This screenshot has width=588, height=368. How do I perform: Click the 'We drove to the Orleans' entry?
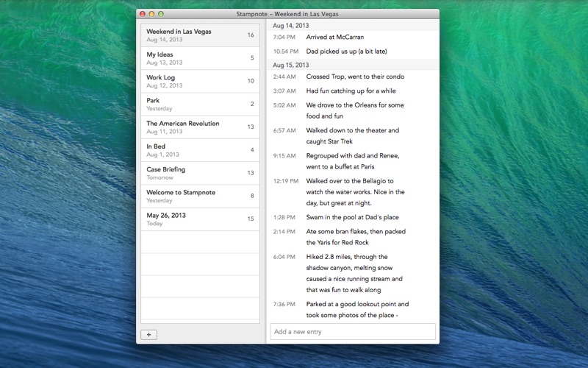point(355,110)
